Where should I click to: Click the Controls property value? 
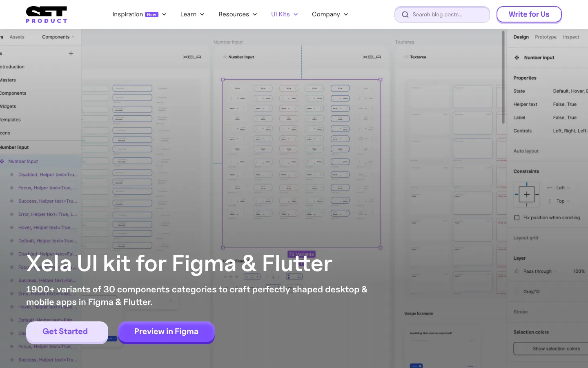pos(570,131)
